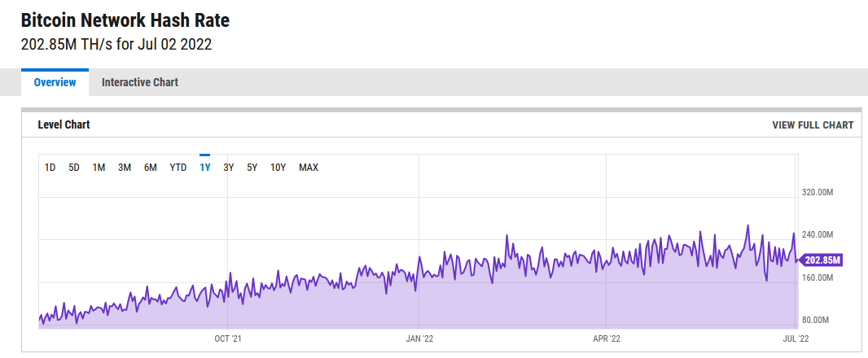Select the 10Y time range
868x358 pixels.
tap(278, 167)
